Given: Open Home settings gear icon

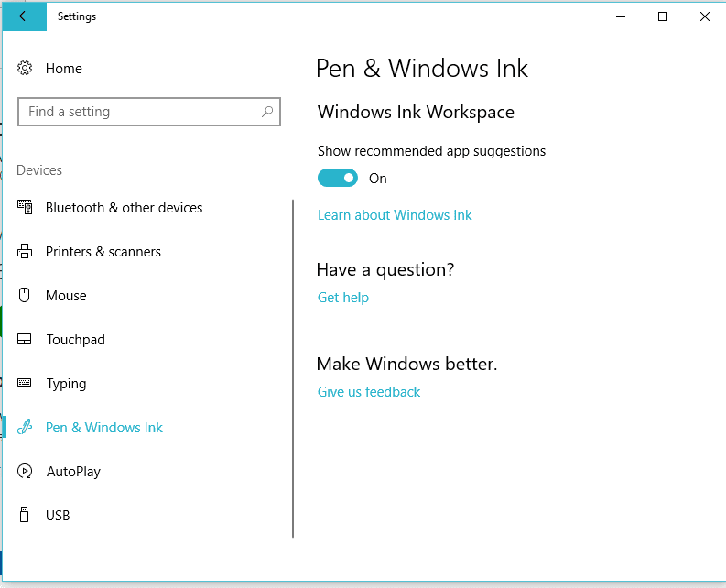Looking at the screenshot, I should (x=25, y=68).
